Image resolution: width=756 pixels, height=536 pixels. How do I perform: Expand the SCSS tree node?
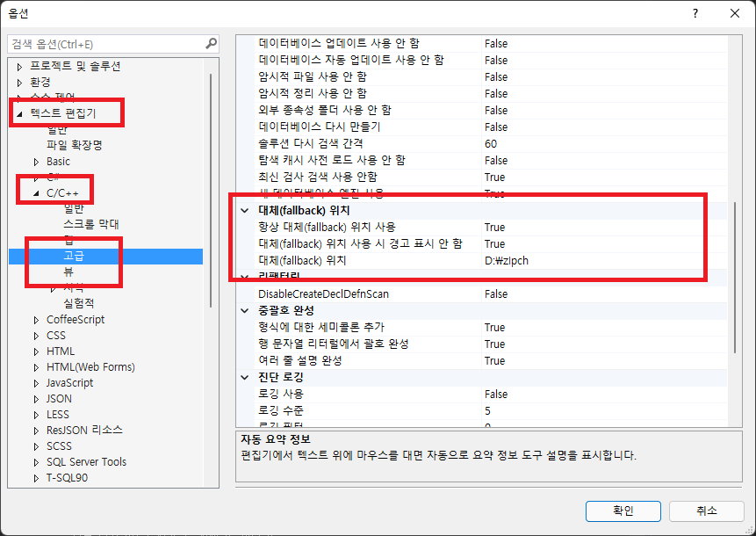36,446
